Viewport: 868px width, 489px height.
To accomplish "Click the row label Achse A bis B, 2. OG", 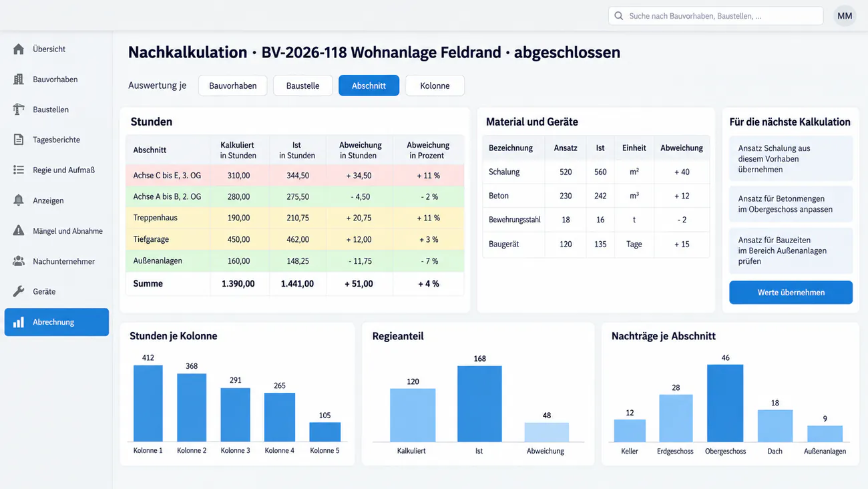I will [x=167, y=197].
